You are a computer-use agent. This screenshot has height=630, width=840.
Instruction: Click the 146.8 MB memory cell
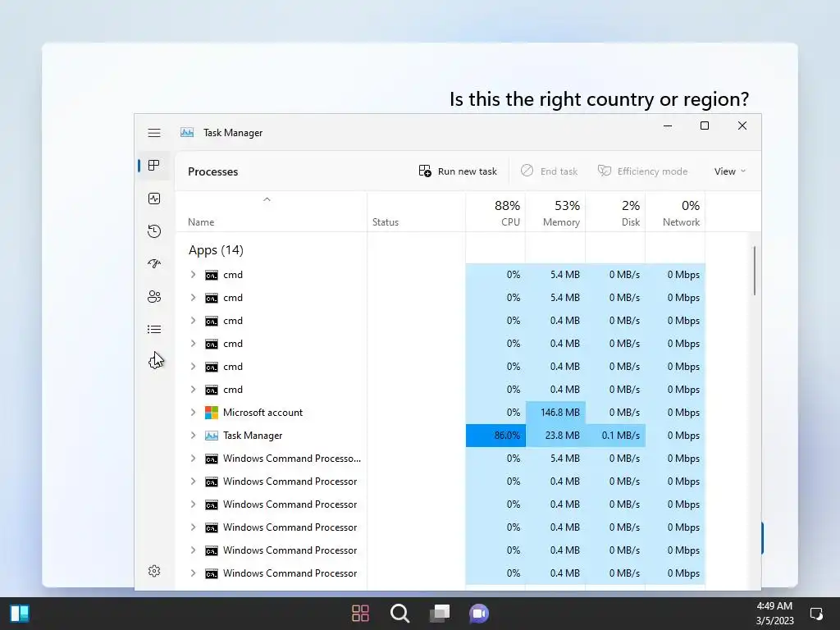555,413
